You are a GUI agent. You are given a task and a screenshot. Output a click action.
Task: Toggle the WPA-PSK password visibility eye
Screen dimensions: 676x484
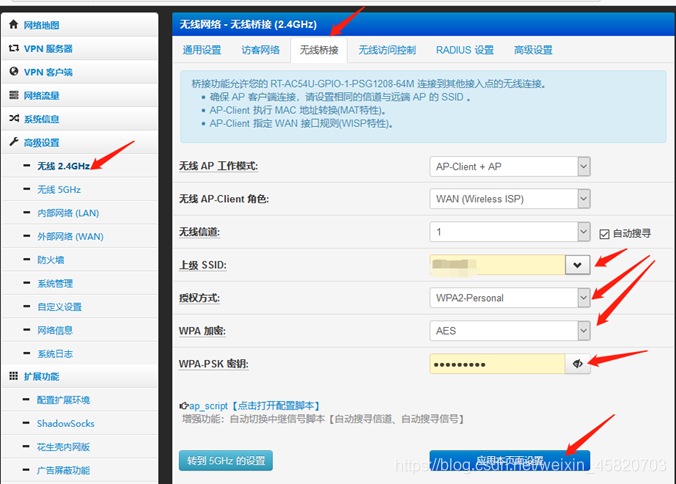click(578, 364)
